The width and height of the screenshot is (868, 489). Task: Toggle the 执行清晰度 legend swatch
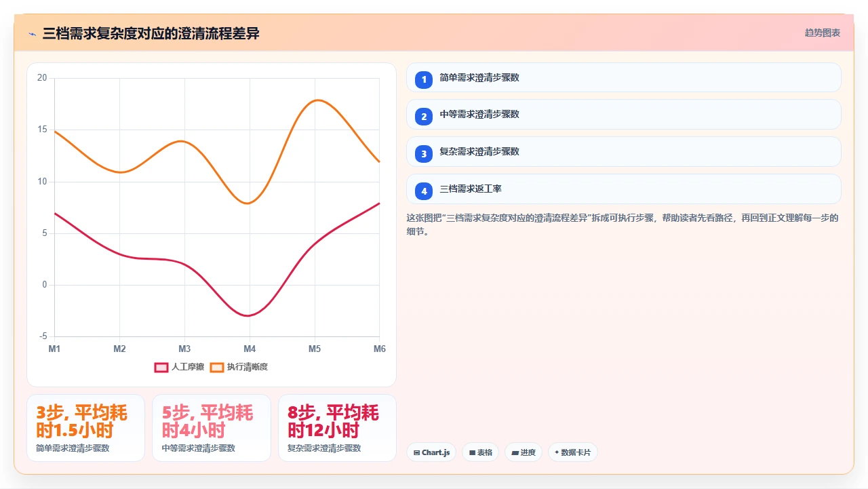tap(217, 367)
